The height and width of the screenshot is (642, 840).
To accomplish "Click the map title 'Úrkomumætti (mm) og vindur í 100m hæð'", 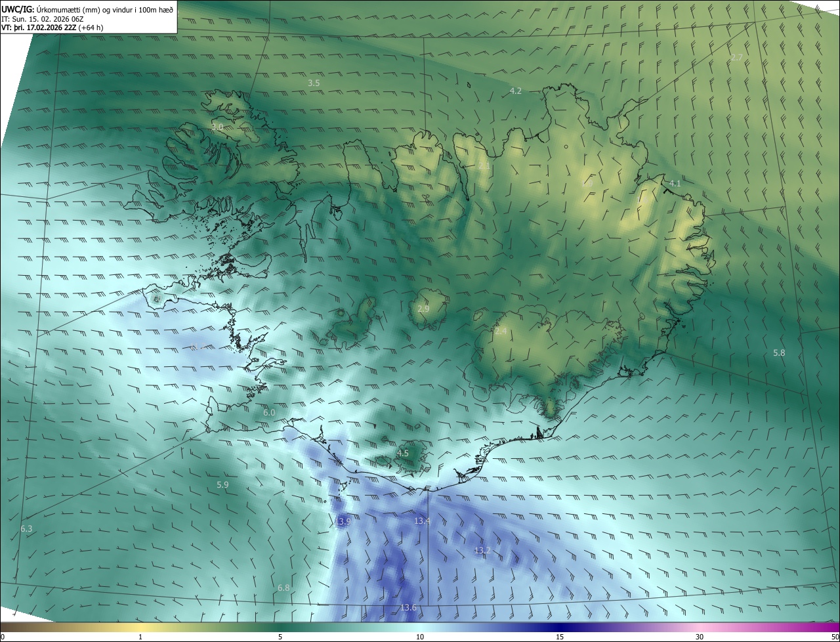I will [x=105, y=9].
